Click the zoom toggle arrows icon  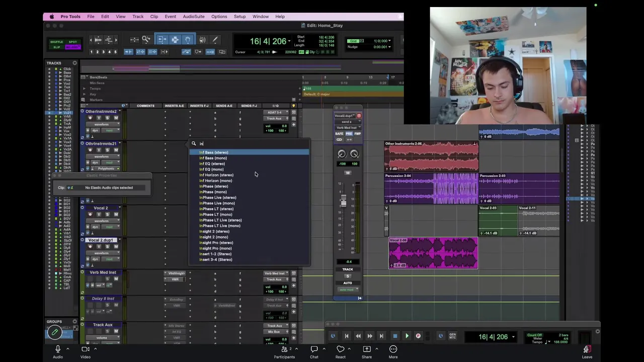[x=134, y=40]
